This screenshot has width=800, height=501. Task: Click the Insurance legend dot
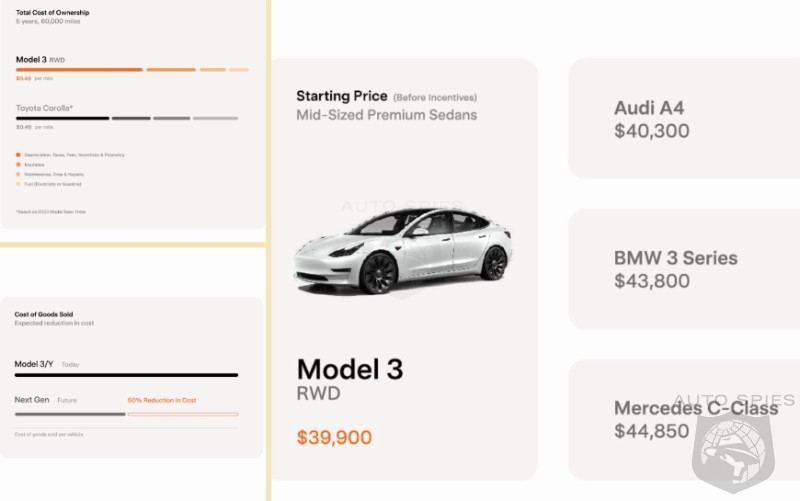point(18,165)
